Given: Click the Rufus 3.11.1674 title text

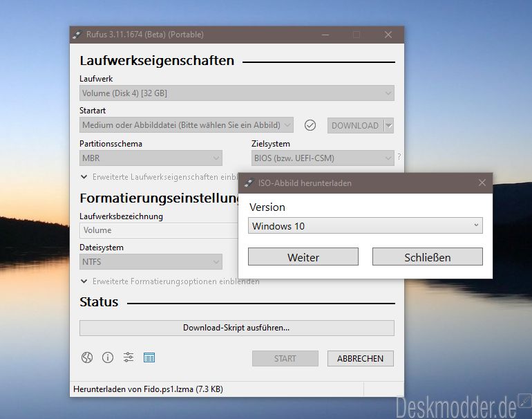Looking at the screenshot, I should pyautogui.click(x=145, y=35).
